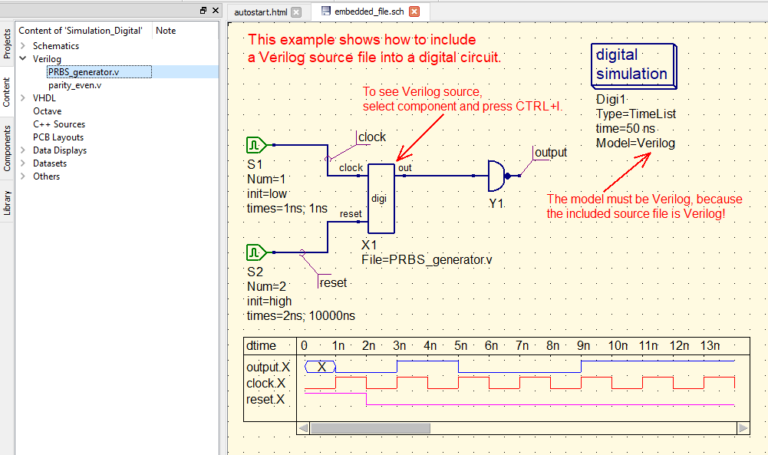Image resolution: width=768 pixels, height=455 pixels.
Task: Click the X1 digi component block
Action: click(380, 197)
